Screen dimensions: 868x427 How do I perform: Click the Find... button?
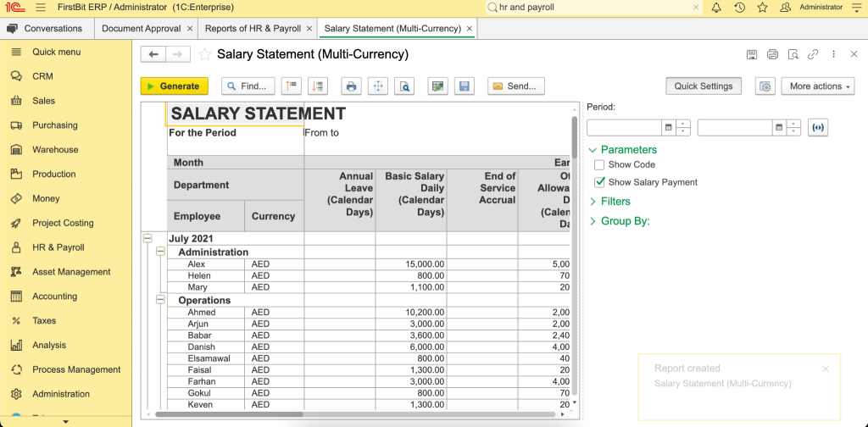click(248, 86)
